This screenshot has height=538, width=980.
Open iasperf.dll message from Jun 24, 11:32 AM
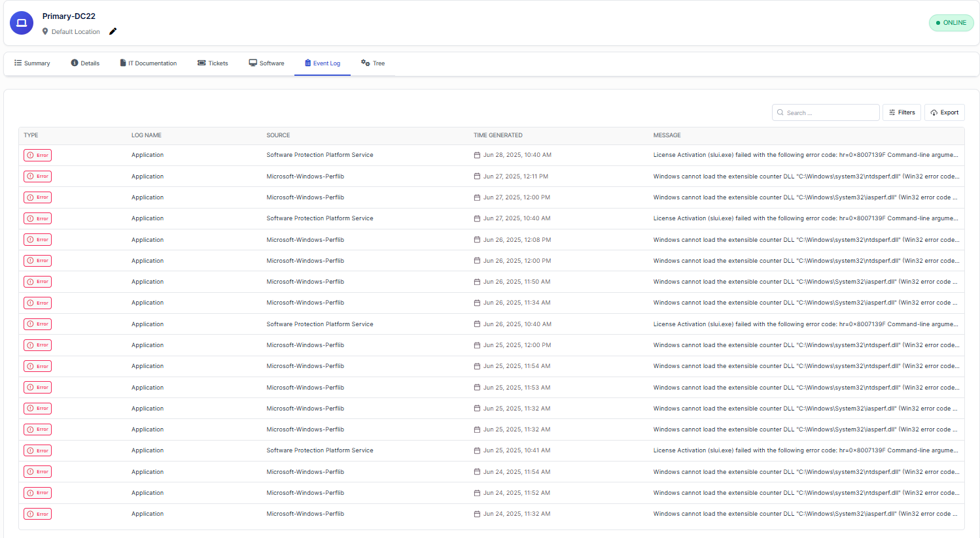pyautogui.click(x=805, y=514)
